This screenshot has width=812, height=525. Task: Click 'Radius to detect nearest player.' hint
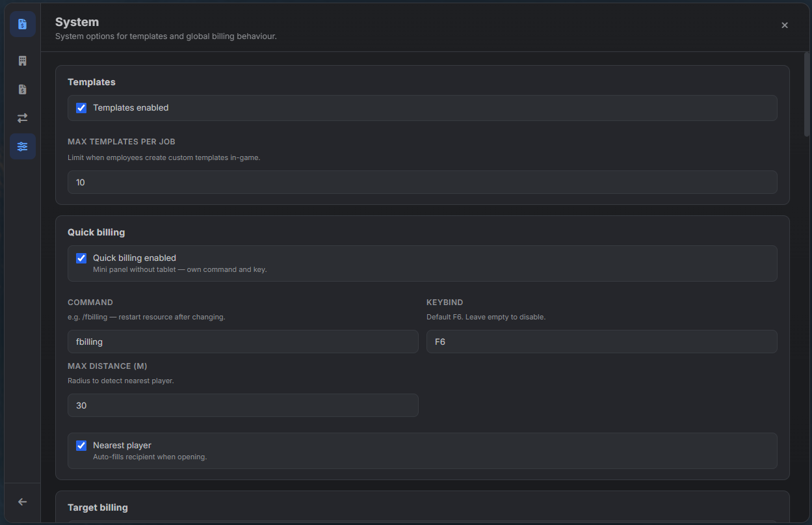121,381
